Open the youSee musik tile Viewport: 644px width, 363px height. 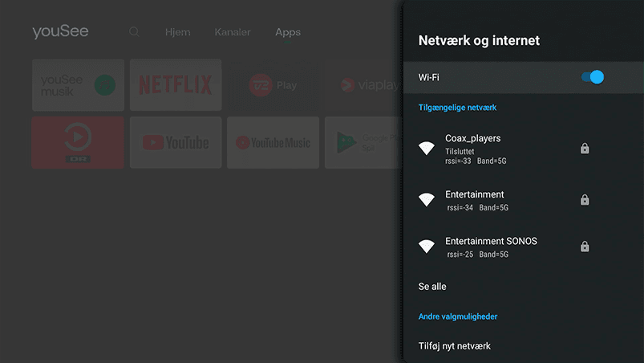(x=78, y=85)
